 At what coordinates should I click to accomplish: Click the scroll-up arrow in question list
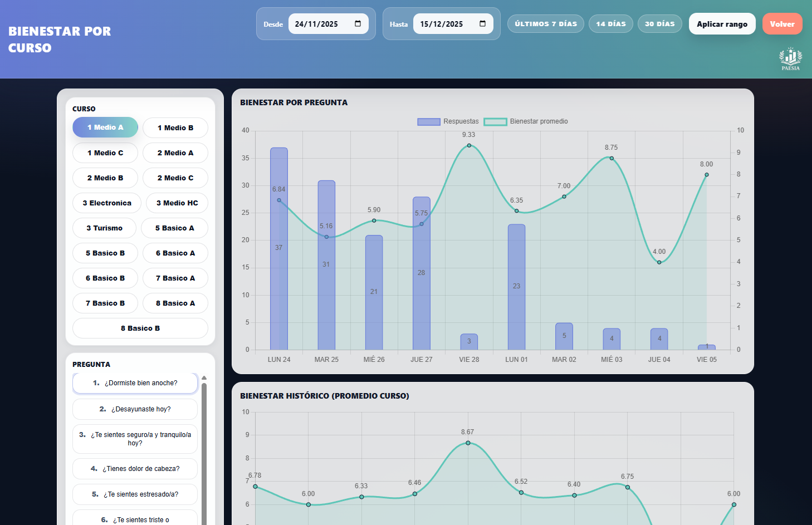click(204, 378)
